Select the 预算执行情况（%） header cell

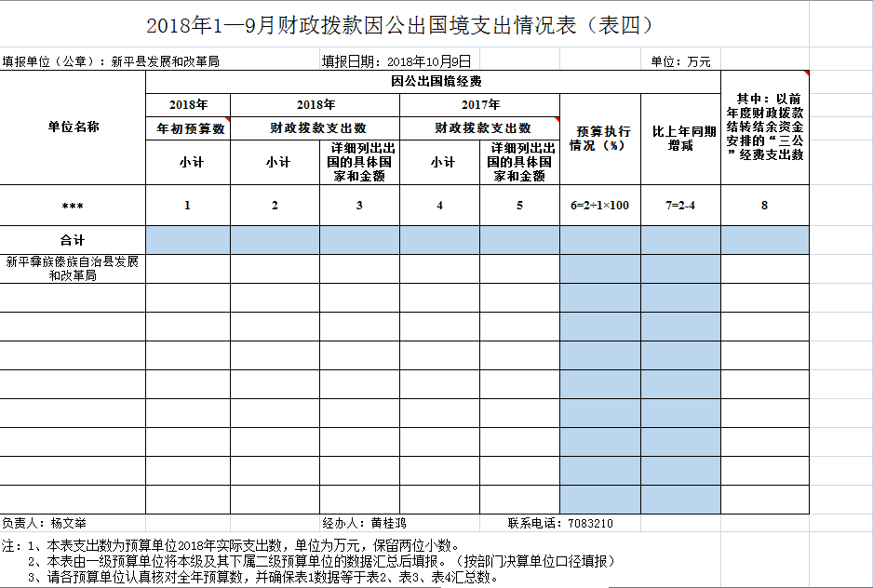(600, 140)
